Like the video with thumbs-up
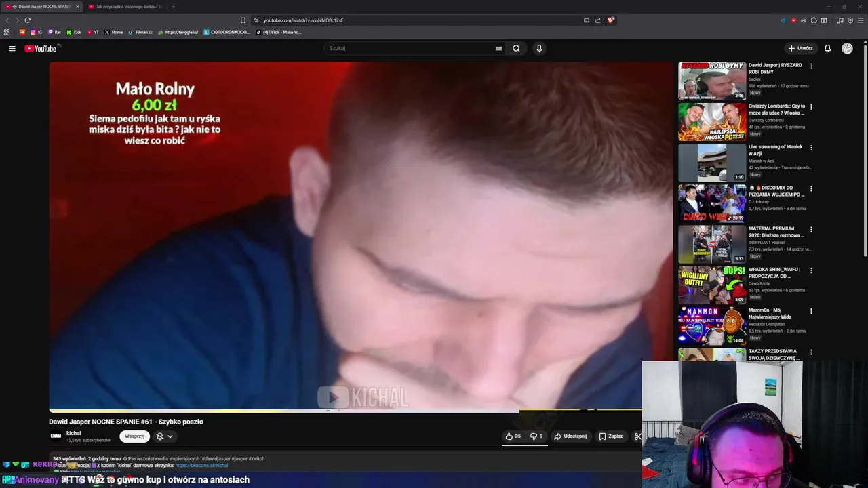The height and width of the screenshot is (488, 868). point(513,436)
